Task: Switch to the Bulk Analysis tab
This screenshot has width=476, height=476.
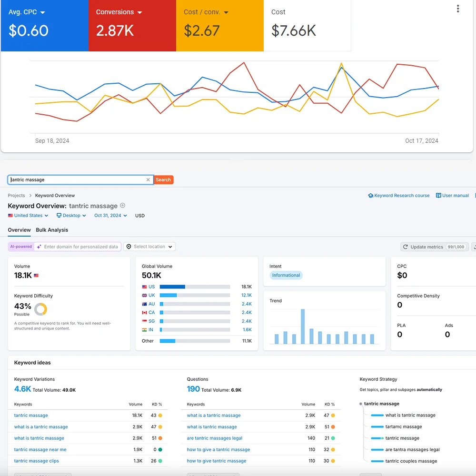Action: click(x=52, y=230)
